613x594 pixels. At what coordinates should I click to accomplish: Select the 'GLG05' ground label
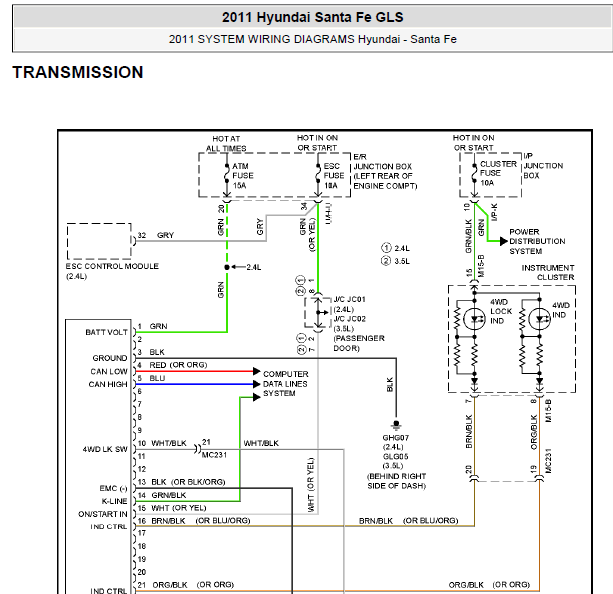[x=396, y=456]
